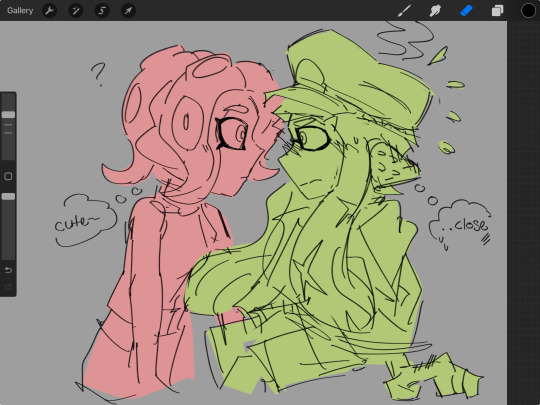Open the active color picker circle

tap(528, 11)
